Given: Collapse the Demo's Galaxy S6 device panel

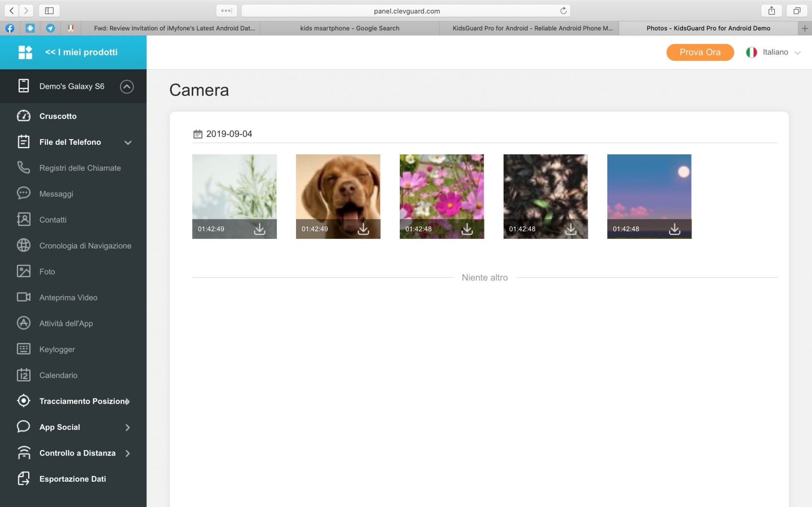Looking at the screenshot, I should click(127, 86).
